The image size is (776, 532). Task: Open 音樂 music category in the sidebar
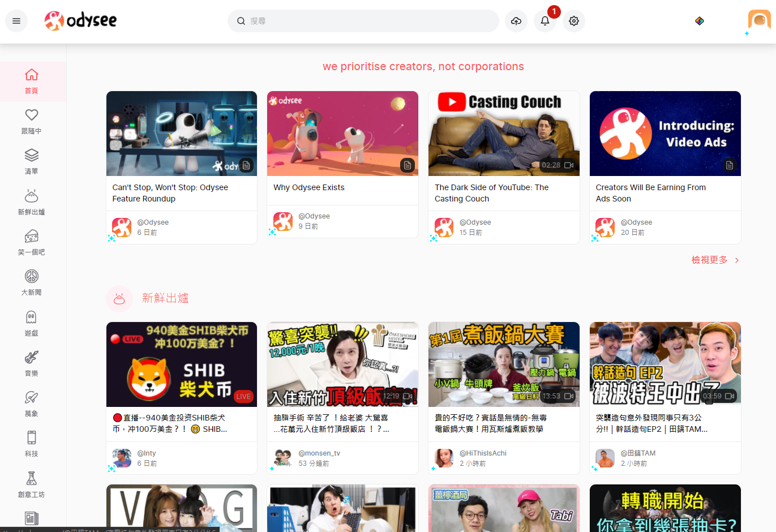click(x=32, y=364)
